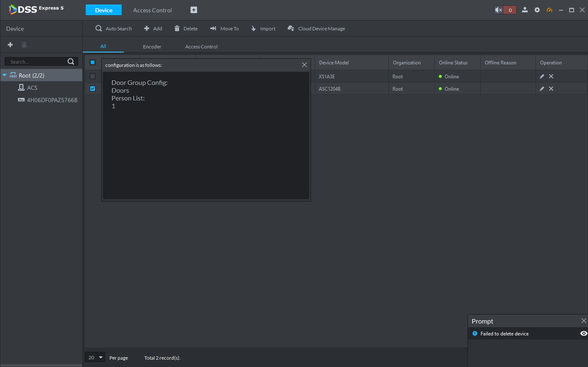Image resolution: width=588 pixels, height=367 pixels.
Task: Open the 20 per page dropdown
Action: point(95,358)
